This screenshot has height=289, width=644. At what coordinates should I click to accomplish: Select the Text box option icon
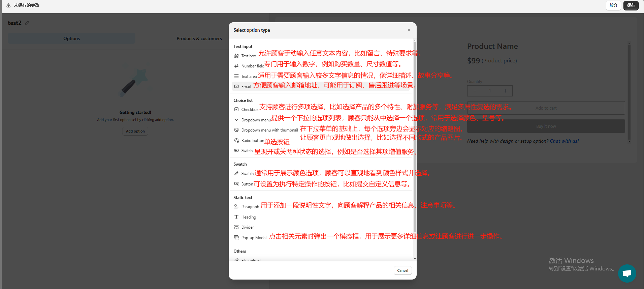[x=236, y=56]
